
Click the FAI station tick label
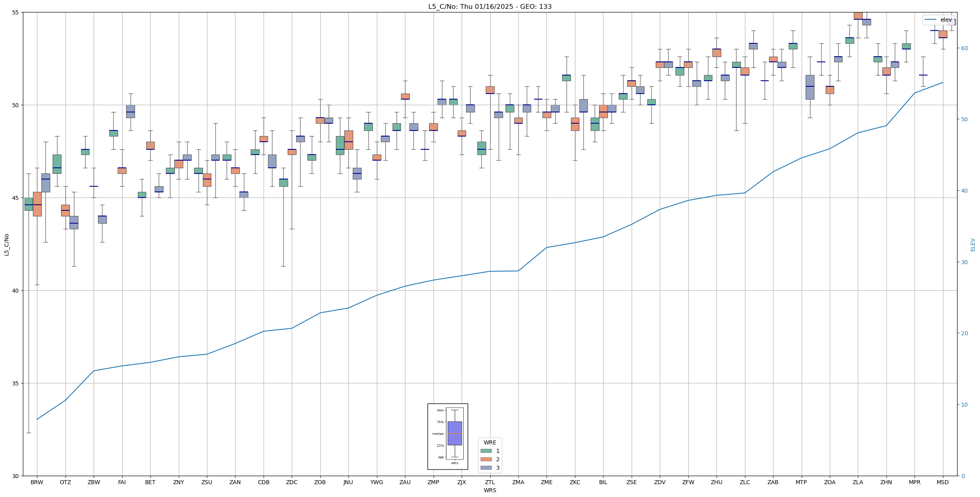click(x=122, y=482)
